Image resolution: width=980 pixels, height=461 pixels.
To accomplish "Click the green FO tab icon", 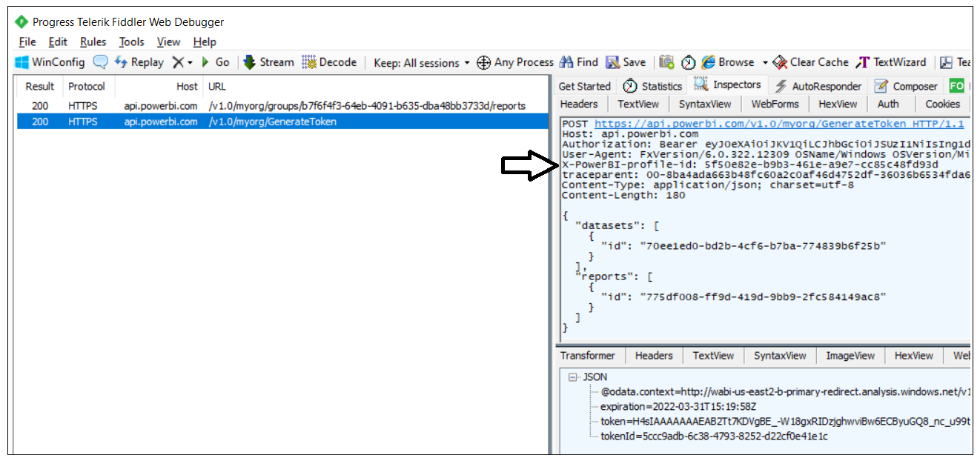I will (956, 86).
